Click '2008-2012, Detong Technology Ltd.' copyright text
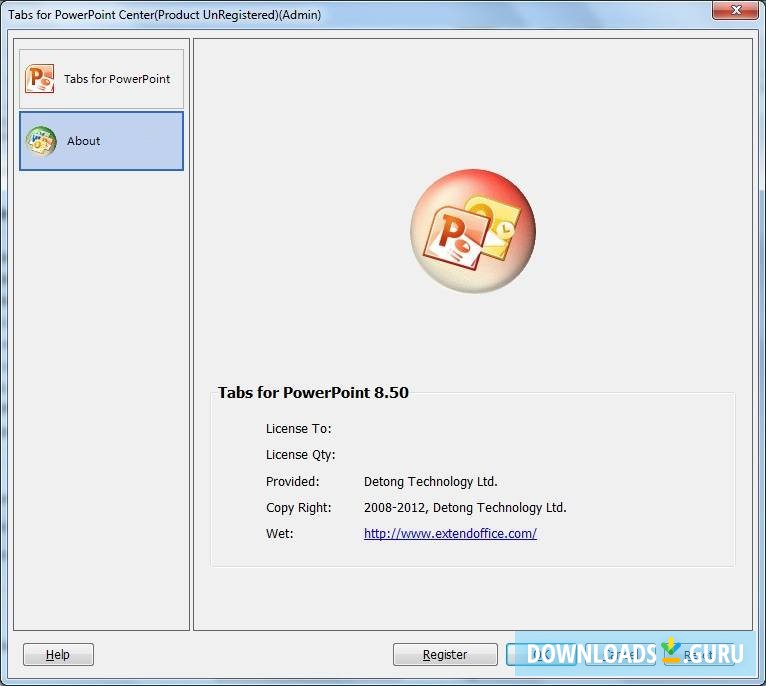Image resolution: width=766 pixels, height=686 pixels. [x=465, y=508]
